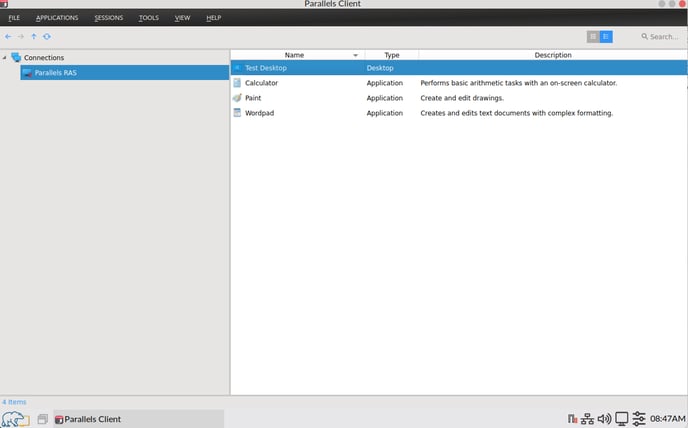The height and width of the screenshot is (428, 688).
Task: Select the Parallels RAS connection
Action: tap(125, 72)
